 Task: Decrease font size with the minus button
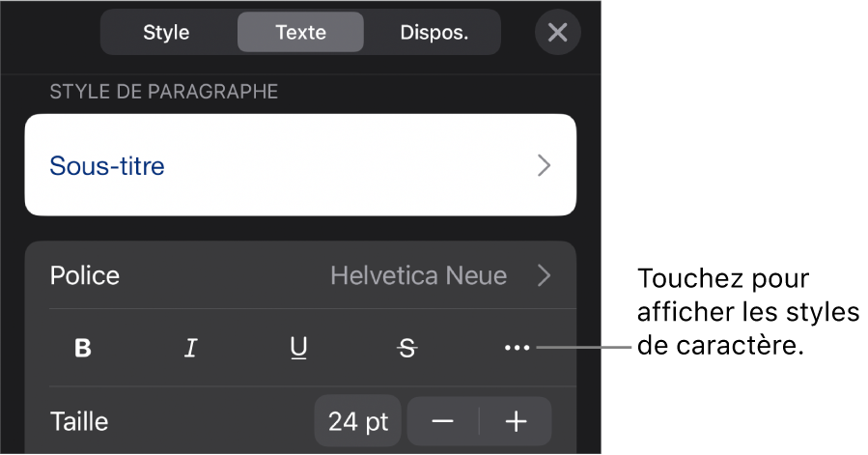click(443, 422)
